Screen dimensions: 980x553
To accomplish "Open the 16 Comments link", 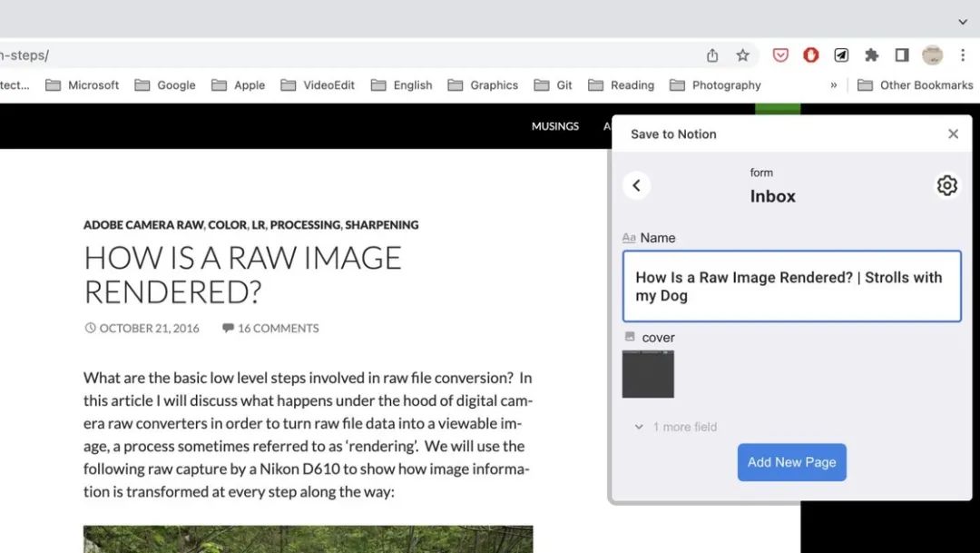I will tap(278, 329).
